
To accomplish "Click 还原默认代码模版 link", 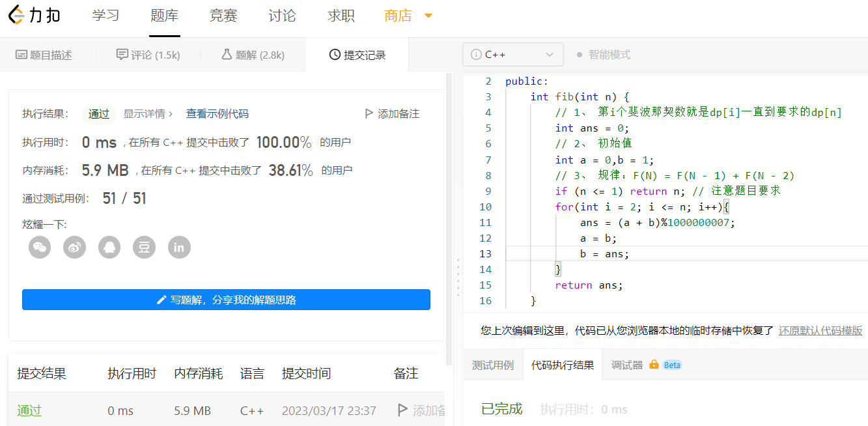I will click(x=820, y=330).
